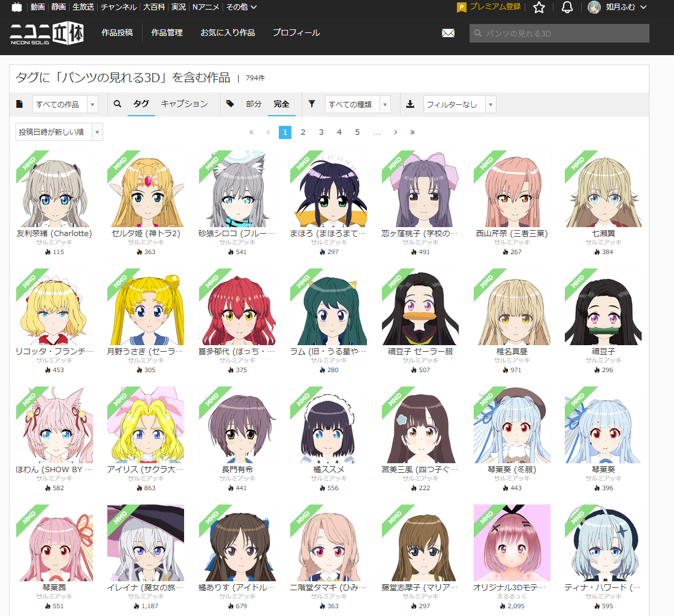Open the フィルターなし dropdown
Viewport: 674px width, 616px height.
tap(459, 104)
